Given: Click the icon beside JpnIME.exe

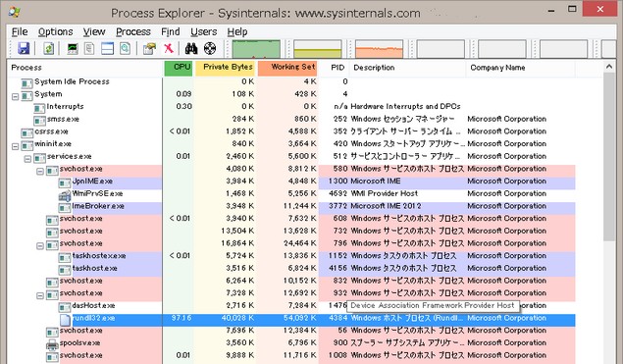Looking at the screenshot, I should (x=65, y=182).
